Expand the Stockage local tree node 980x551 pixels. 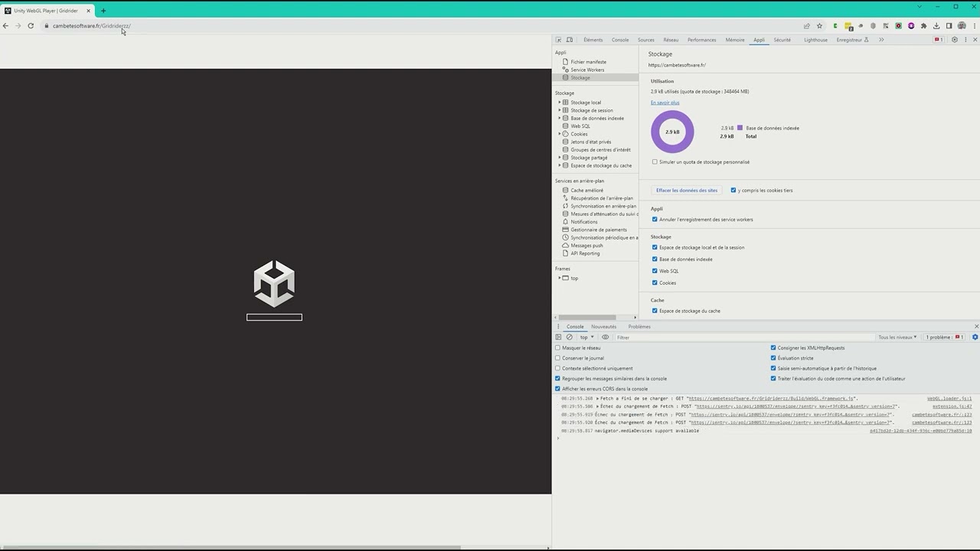[x=560, y=103]
